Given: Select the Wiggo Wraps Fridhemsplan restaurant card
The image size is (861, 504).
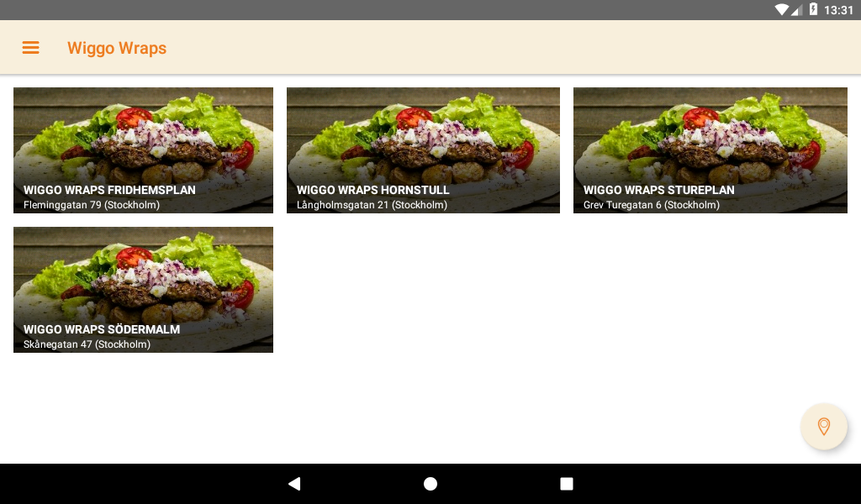Looking at the screenshot, I should click(143, 150).
